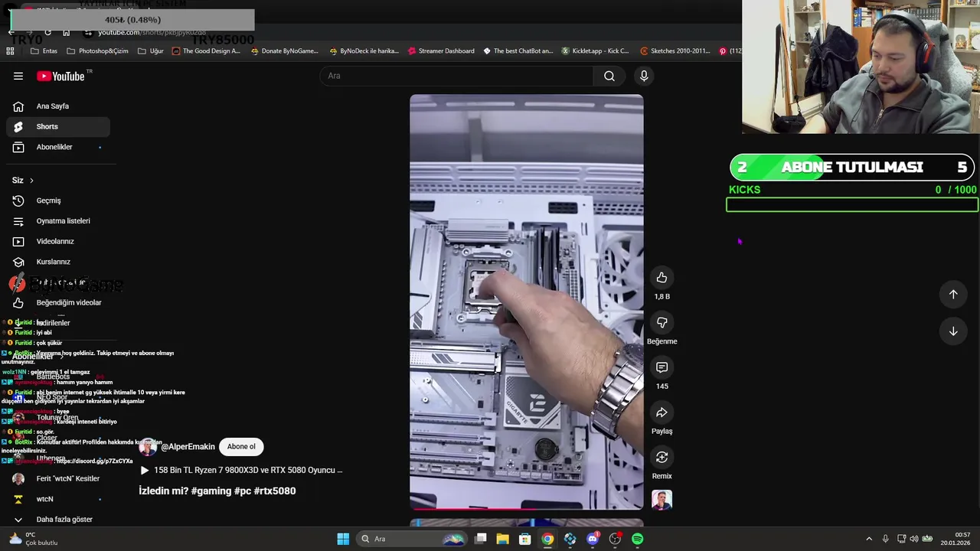Image resolution: width=980 pixels, height=551 pixels.
Task: Open Ana Sayfa in the sidebar
Action: [x=58, y=106]
